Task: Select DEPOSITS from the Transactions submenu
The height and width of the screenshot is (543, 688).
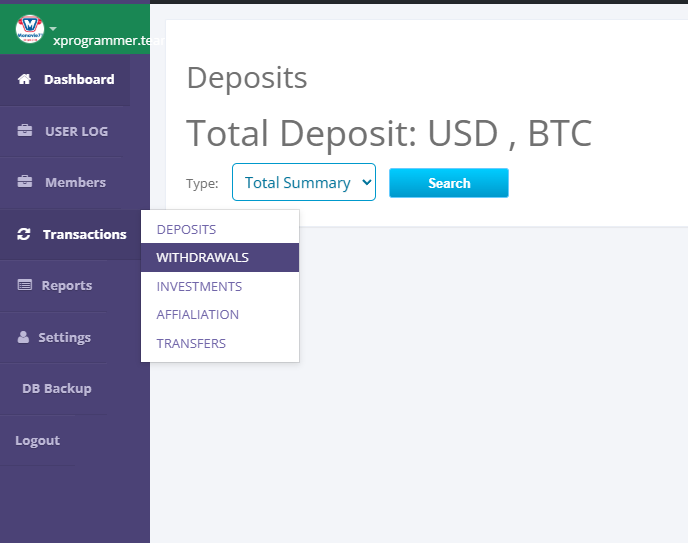Action: click(186, 229)
